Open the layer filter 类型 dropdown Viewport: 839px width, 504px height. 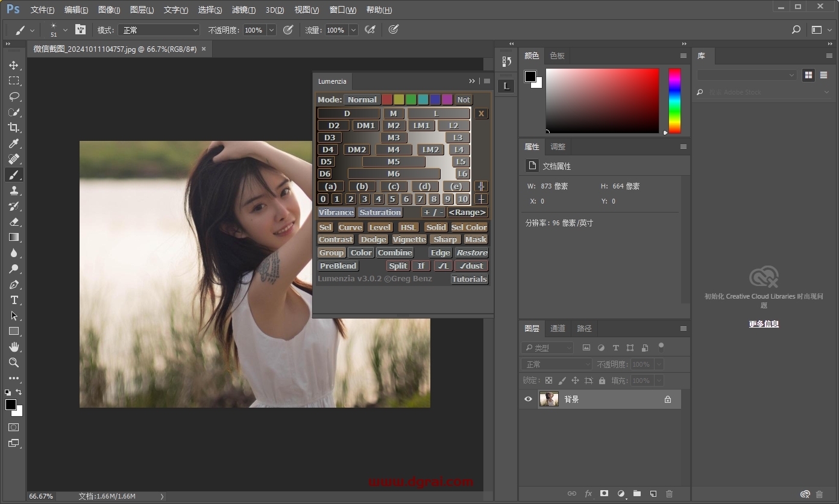click(548, 347)
